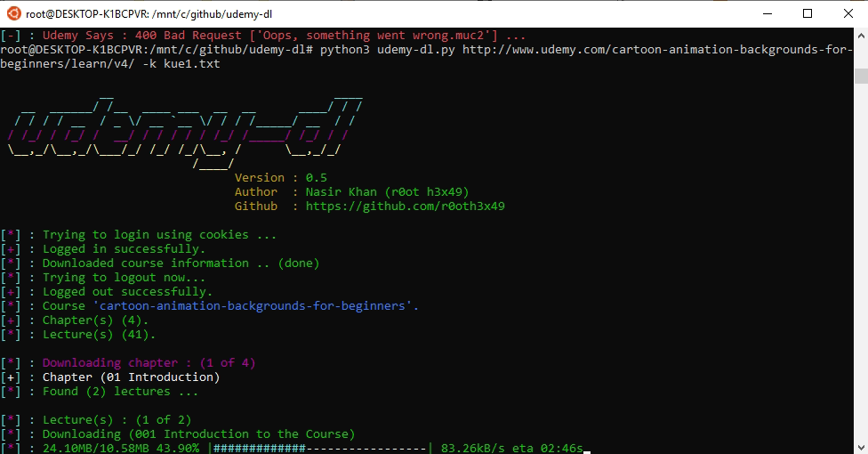
Task: Click the udemy-dl ASCII art logo
Action: 186,132
